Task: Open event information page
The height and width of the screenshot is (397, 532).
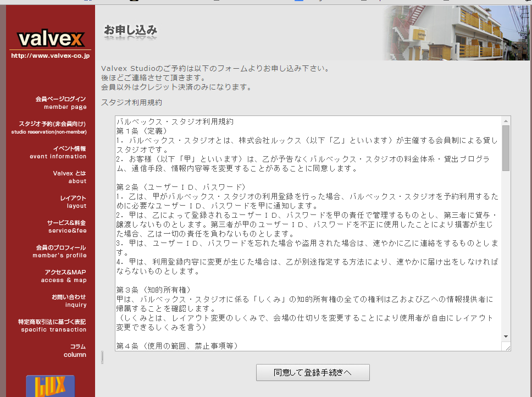Action: 58,152
